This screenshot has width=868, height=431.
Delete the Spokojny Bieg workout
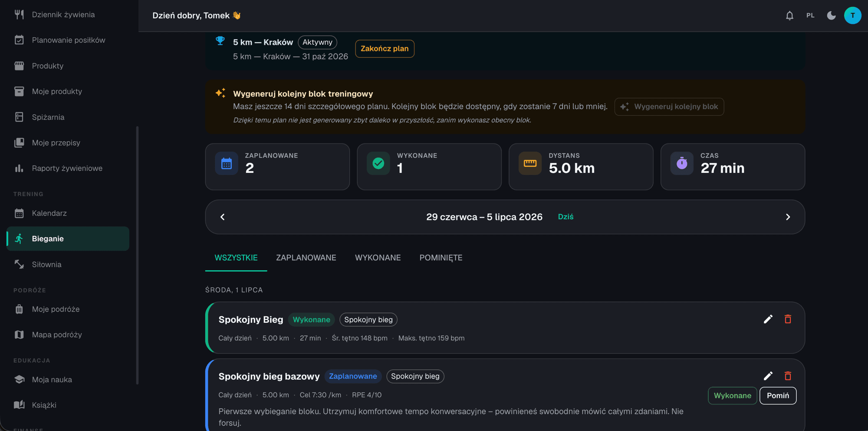[788, 319]
